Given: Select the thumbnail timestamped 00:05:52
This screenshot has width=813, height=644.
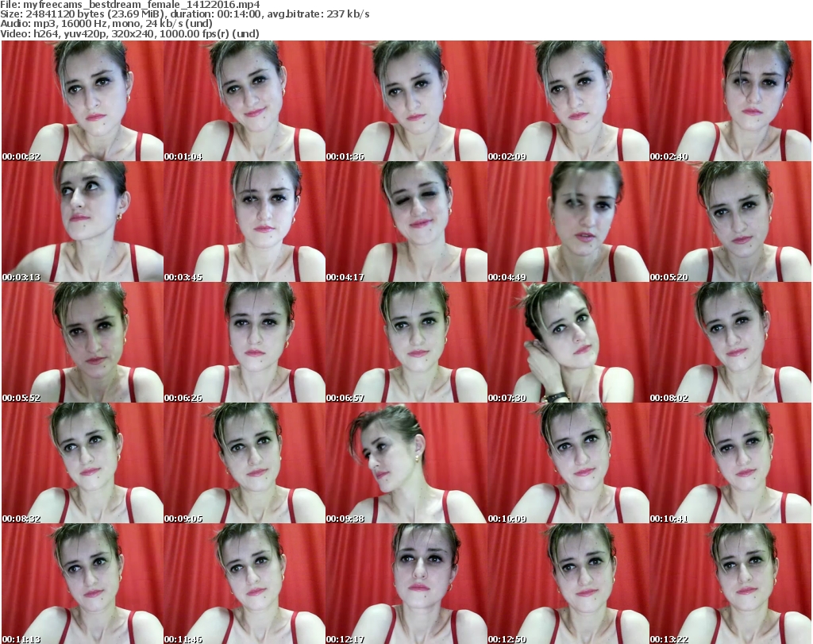Looking at the screenshot, I should tap(83, 343).
